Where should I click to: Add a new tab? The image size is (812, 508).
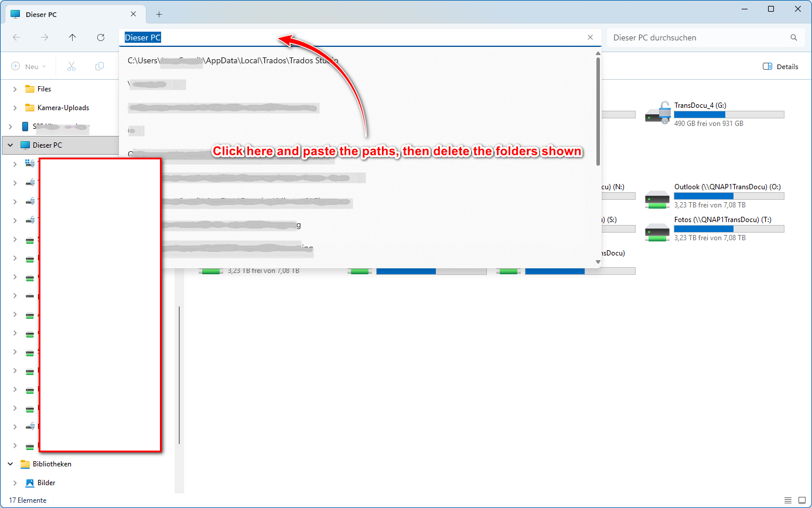click(159, 14)
